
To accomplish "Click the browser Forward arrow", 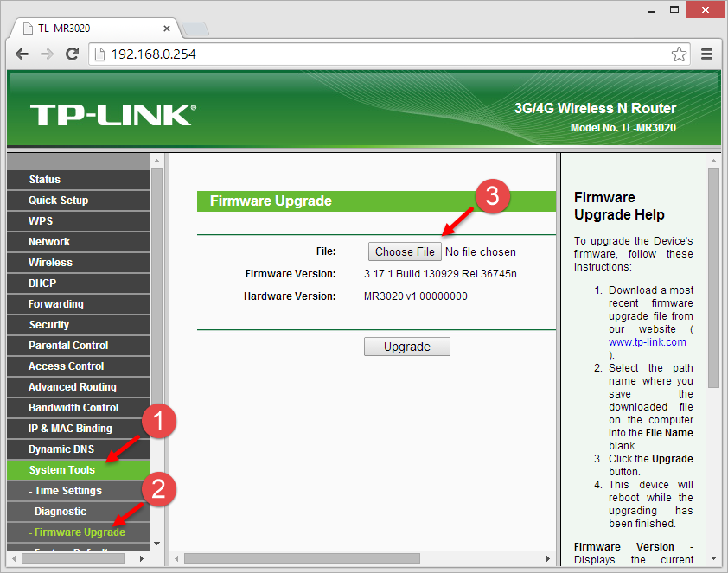I will 47,54.
